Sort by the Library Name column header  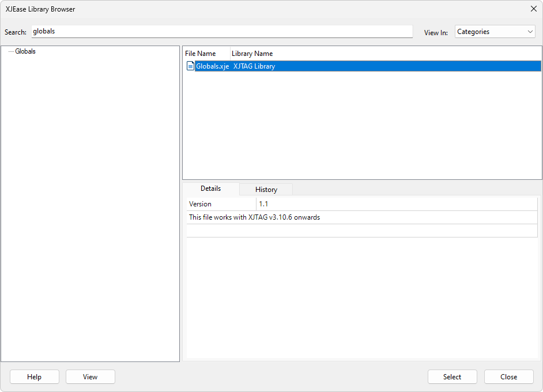pyautogui.click(x=252, y=54)
